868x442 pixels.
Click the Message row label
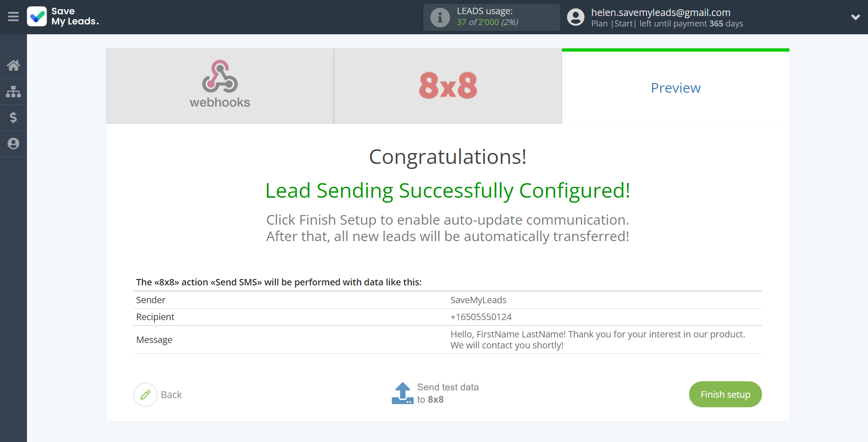pos(154,340)
